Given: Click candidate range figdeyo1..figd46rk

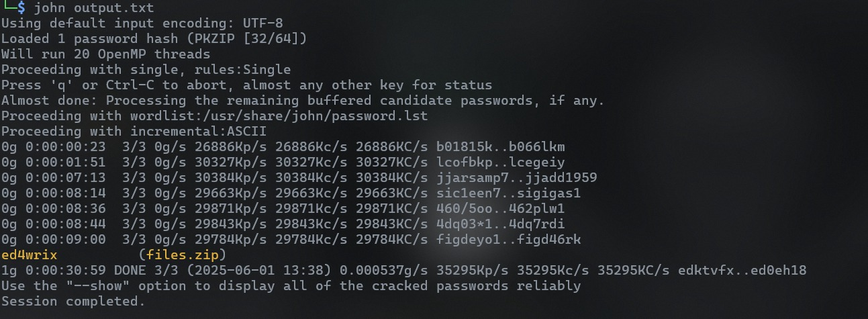Looking at the screenshot, I should pos(508,240).
